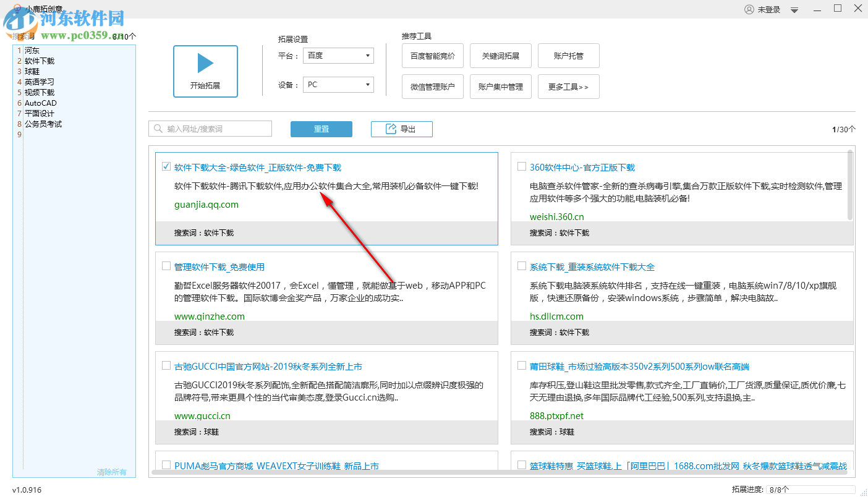This screenshot has width=868, height=497.
Task: Open the 关键词拓展 recommended tool
Action: 500,56
